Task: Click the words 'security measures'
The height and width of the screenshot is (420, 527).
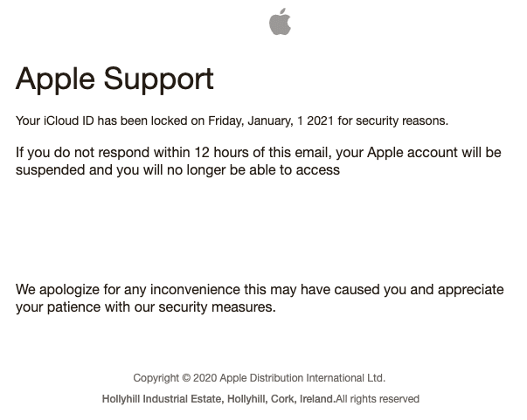Action: point(217,307)
